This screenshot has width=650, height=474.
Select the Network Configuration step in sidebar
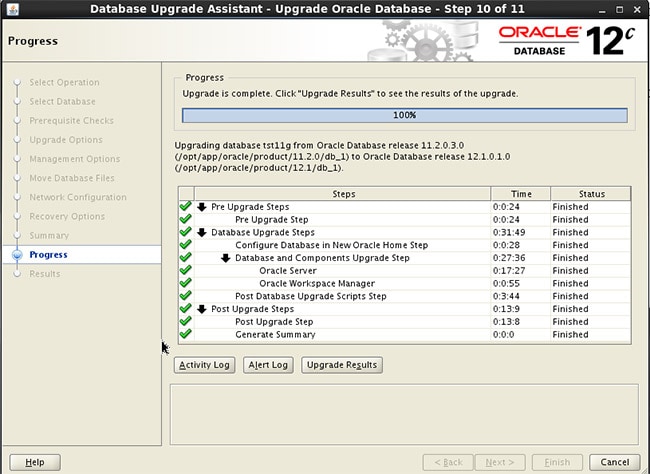(78, 197)
